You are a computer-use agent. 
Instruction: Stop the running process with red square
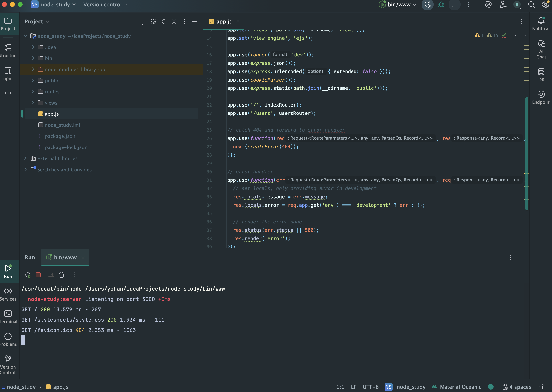pyautogui.click(x=38, y=275)
